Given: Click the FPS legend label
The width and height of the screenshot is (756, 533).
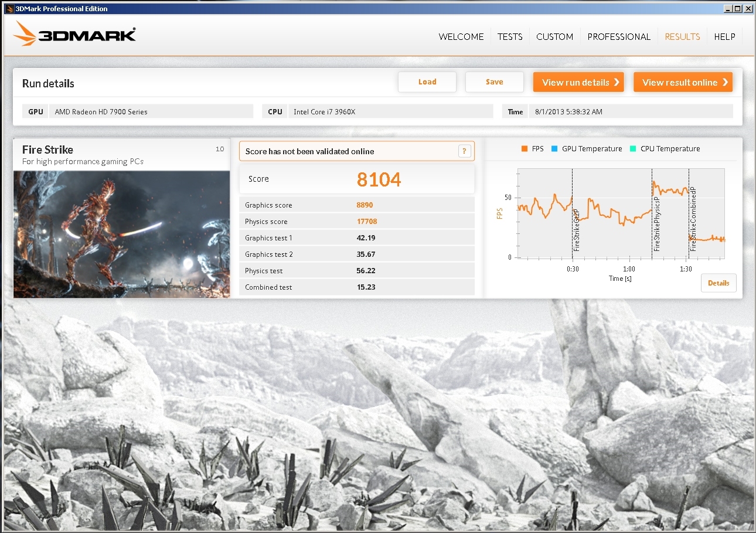Looking at the screenshot, I should (537, 149).
